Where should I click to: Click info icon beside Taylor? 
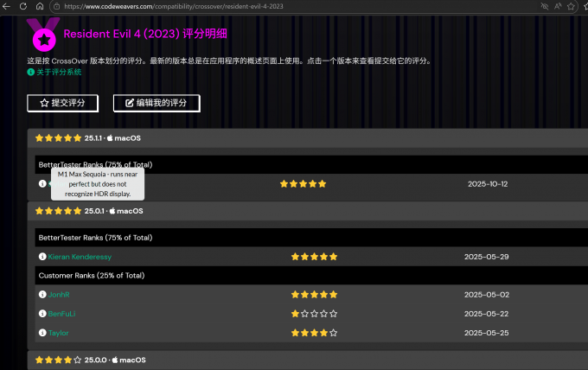coord(42,333)
